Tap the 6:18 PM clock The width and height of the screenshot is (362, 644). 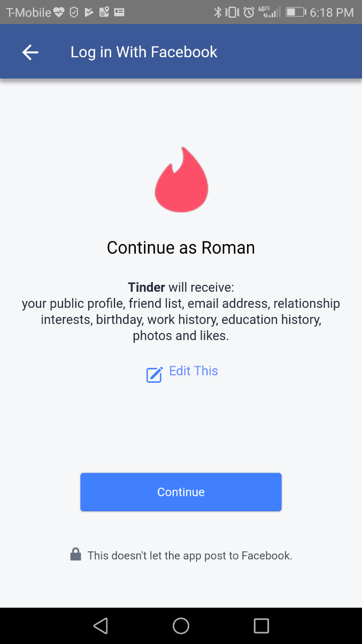(x=332, y=12)
